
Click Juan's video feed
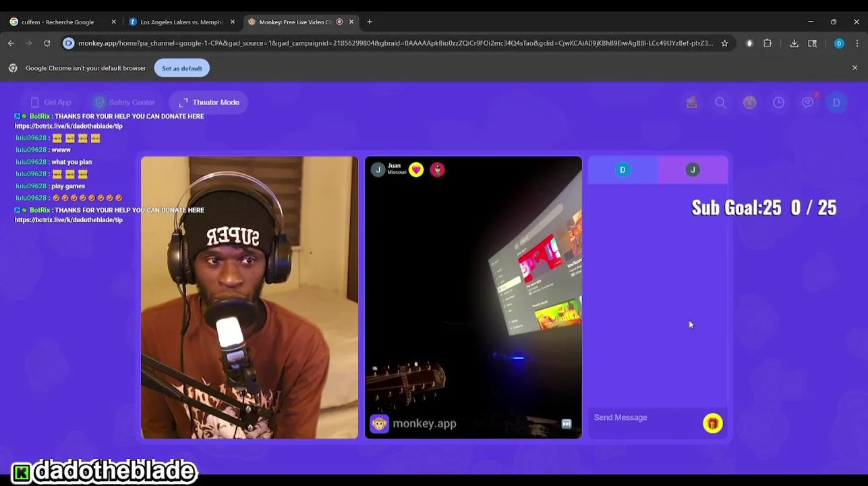(x=473, y=298)
